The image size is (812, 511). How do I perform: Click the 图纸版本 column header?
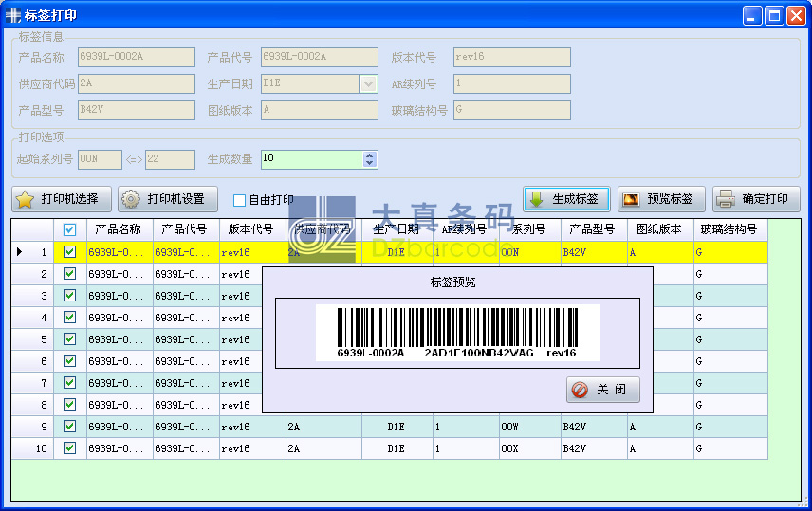[x=660, y=229]
